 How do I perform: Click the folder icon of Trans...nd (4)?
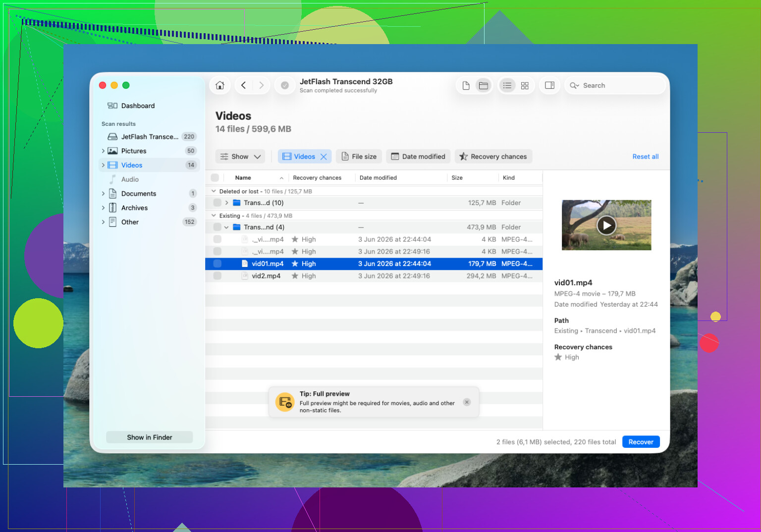pyautogui.click(x=237, y=227)
